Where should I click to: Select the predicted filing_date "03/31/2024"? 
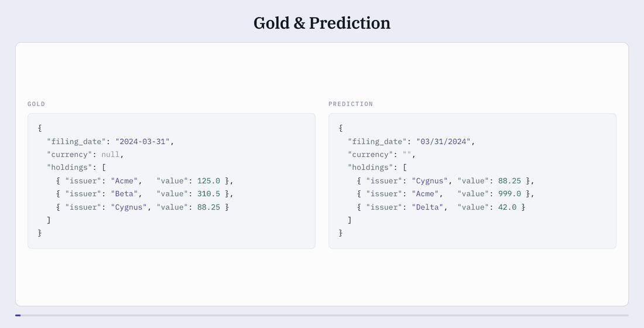[443, 141]
